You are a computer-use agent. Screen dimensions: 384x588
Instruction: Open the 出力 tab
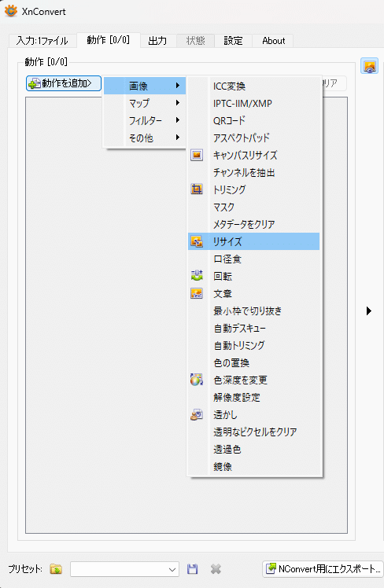157,41
